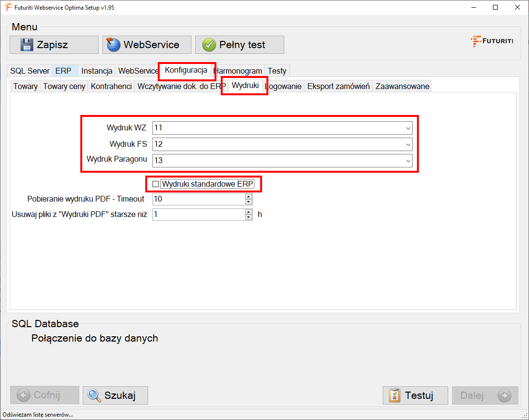The height and width of the screenshot is (420, 529).
Task: Click the green checkmark Pełny test icon
Action: [x=209, y=45]
